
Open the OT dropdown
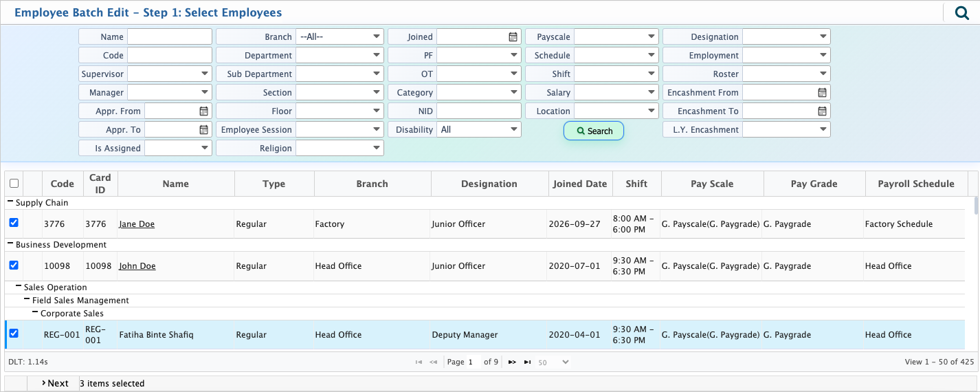479,74
